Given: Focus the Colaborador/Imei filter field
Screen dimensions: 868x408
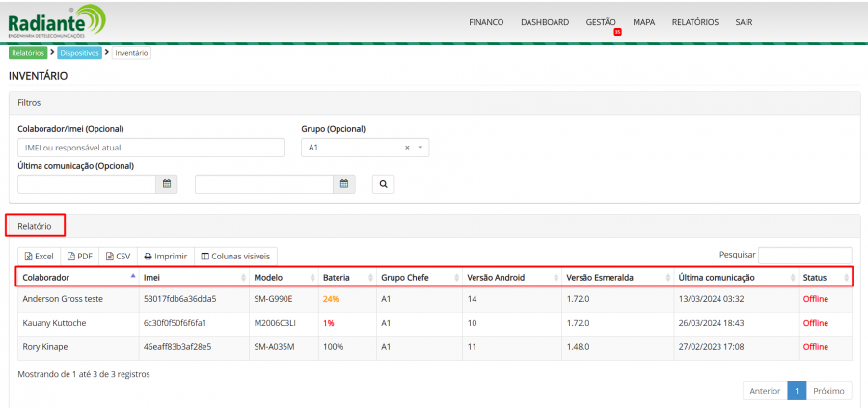Looking at the screenshot, I should 150,148.
